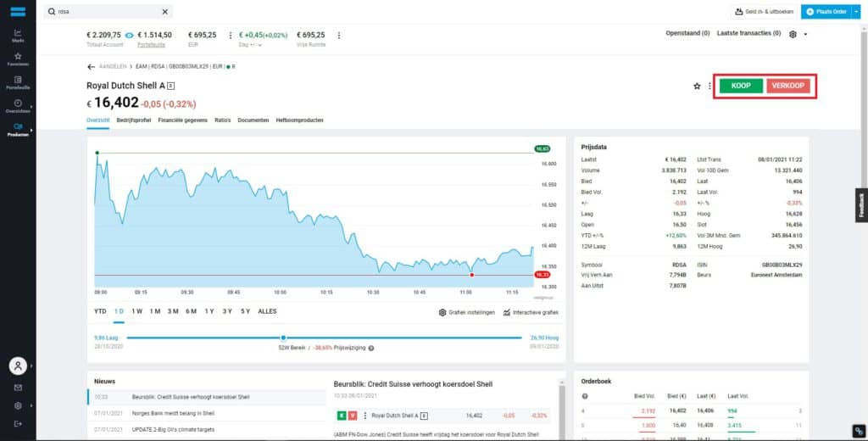Click the red VERKOOP button
The height and width of the screenshot is (441, 868).
788,86
